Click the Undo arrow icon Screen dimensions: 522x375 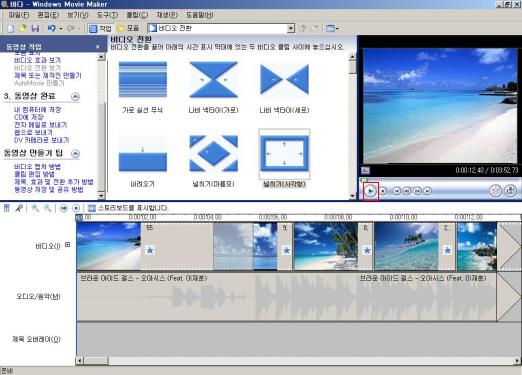point(52,28)
